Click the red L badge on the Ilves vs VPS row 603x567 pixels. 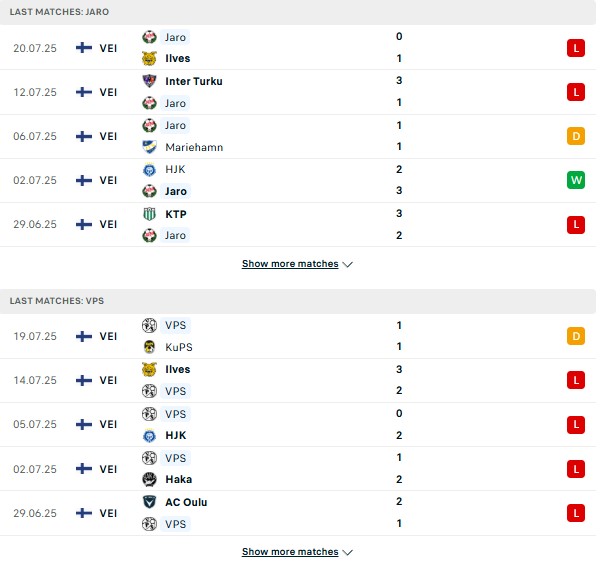tap(576, 380)
